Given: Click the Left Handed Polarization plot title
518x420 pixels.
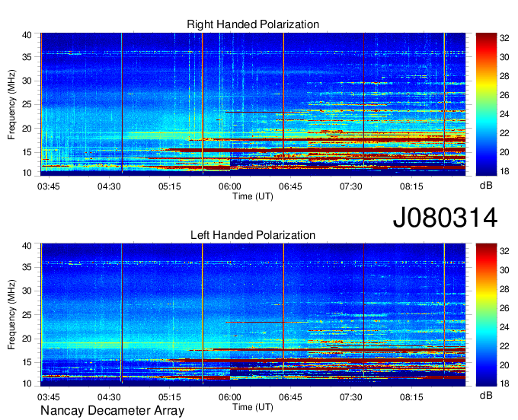Looking at the screenshot, I should tap(253, 235).
